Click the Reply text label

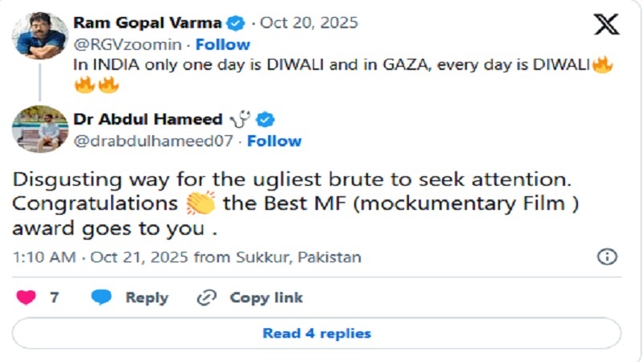[147, 298]
